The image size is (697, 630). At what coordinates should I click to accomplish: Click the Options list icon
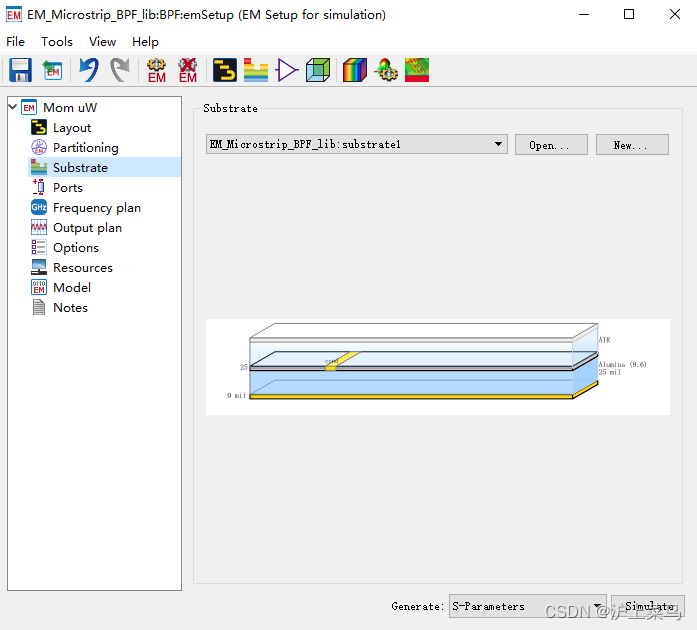click(39, 247)
